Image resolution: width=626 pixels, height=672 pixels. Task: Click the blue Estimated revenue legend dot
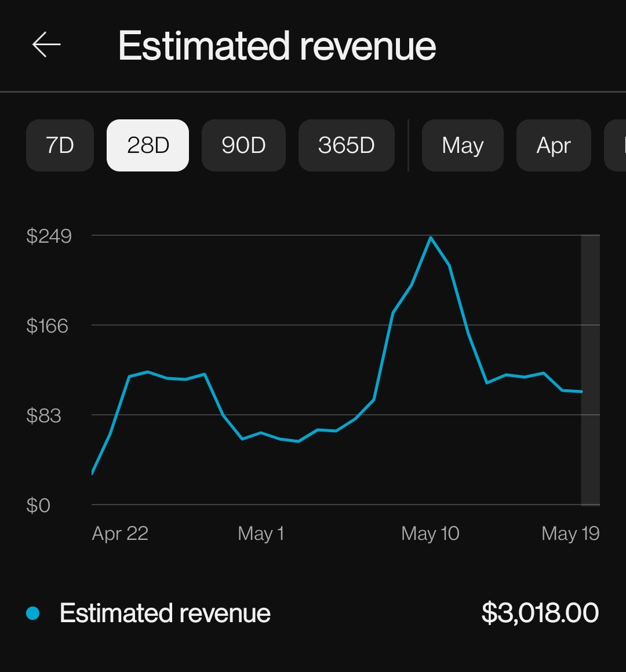33,613
